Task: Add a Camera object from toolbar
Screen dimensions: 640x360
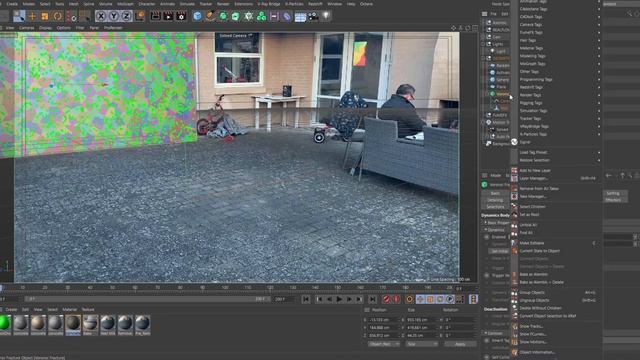Action: tap(313, 16)
